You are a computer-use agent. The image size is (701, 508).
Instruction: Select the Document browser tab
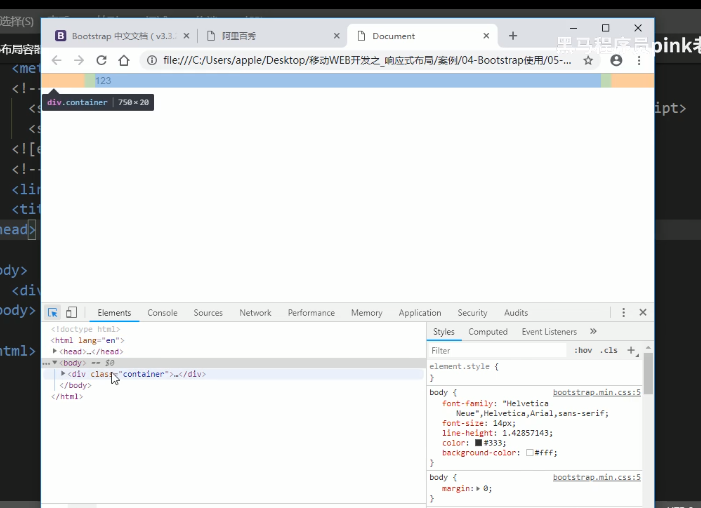(422, 36)
